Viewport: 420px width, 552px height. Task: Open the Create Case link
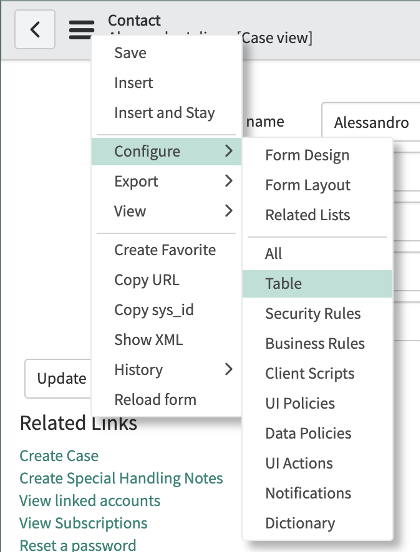pyautogui.click(x=59, y=456)
